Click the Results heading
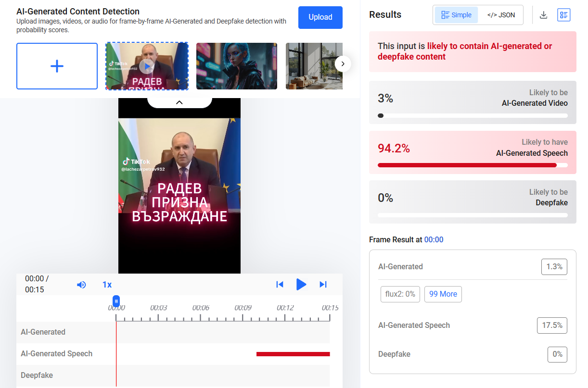The height and width of the screenshot is (388, 588). tap(385, 15)
